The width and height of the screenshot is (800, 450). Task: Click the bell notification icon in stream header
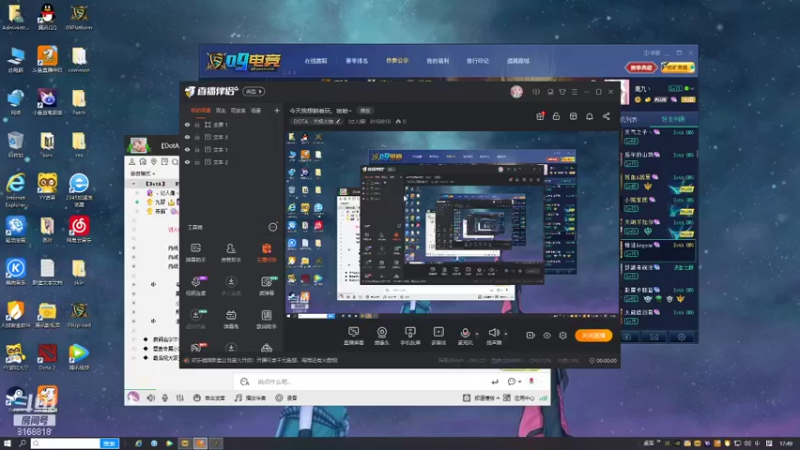point(589,116)
